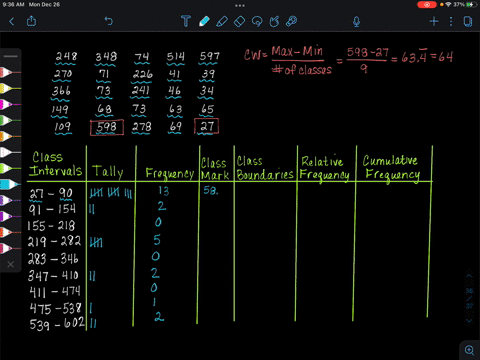The image size is (480, 360).
Task: Select the tool right of the apple sticker icon
Action: (292, 21)
